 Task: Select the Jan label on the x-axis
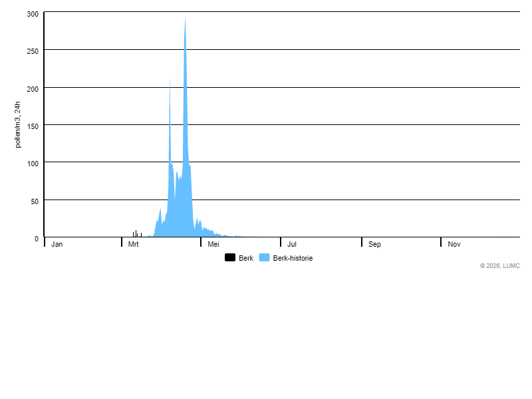(57, 245)
